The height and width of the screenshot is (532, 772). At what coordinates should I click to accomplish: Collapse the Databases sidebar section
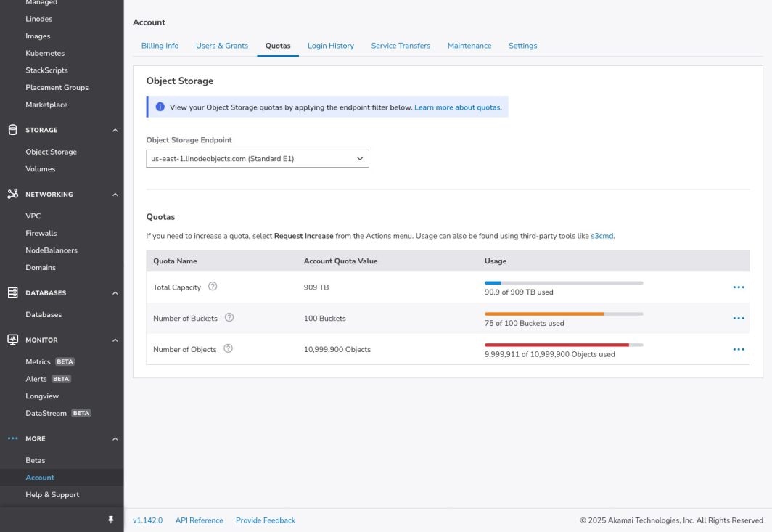(x=115, y=293)
